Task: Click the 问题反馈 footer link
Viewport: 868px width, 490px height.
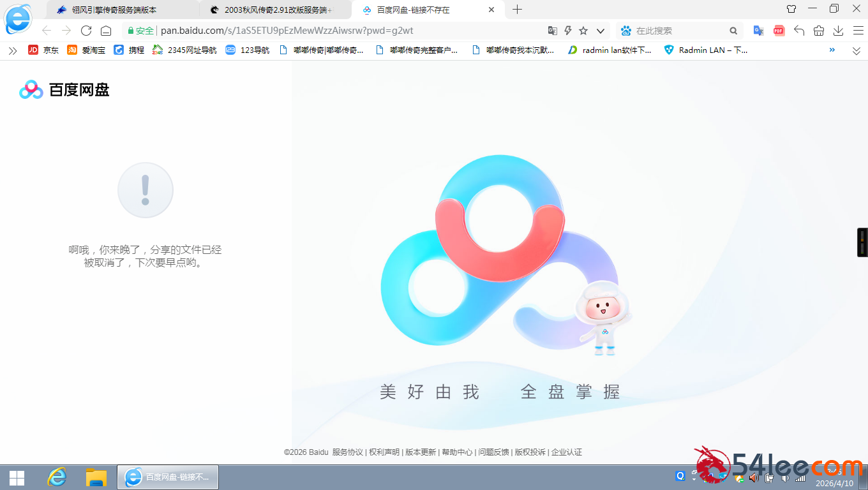Action: tap(493, 452)
